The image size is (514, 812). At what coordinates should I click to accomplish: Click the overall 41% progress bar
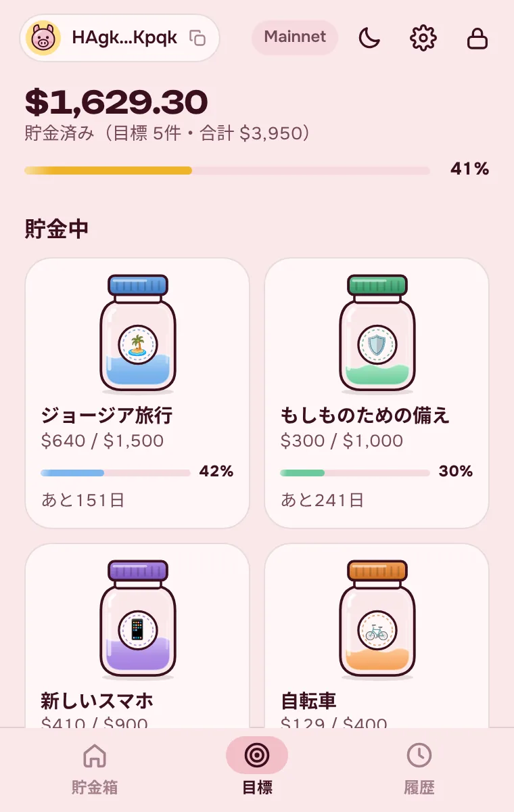(227, 171)
